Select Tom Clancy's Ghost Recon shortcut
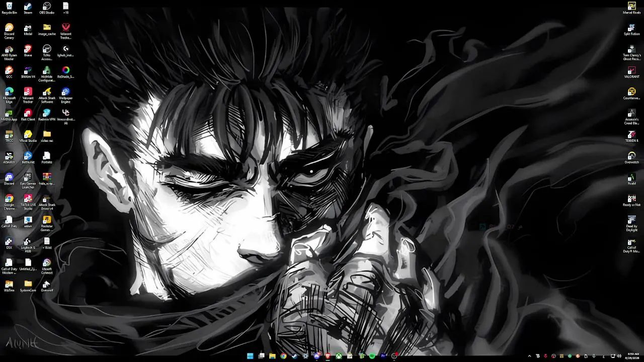The image size is (644, 362). 632,53
